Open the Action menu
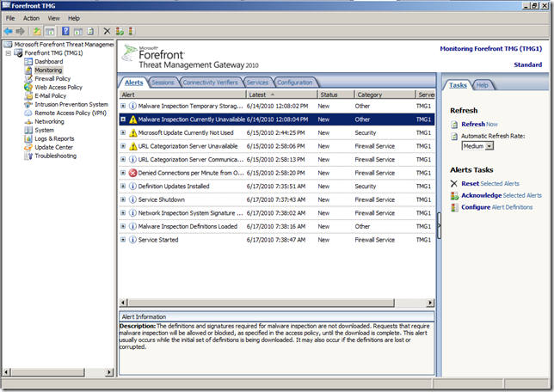 pos(31,18)
